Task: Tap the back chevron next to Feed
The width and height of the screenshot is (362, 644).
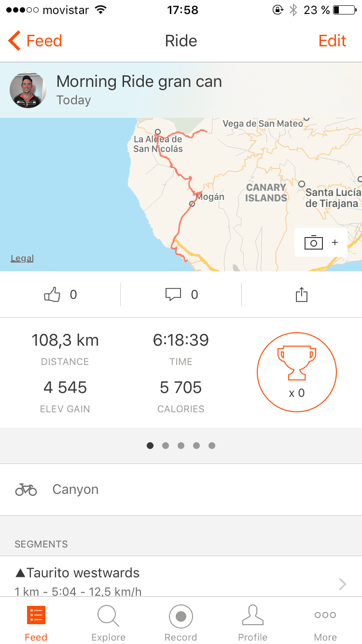Action: click(x=14, y=41)
